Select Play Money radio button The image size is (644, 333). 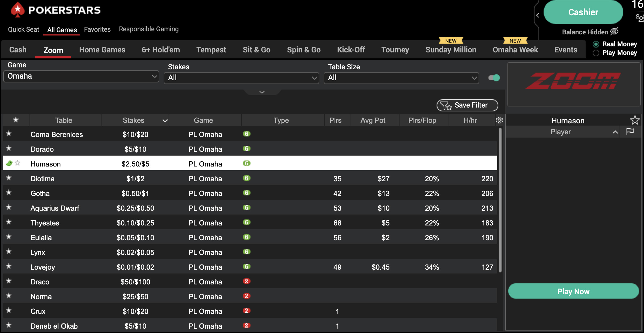(596, 53)
